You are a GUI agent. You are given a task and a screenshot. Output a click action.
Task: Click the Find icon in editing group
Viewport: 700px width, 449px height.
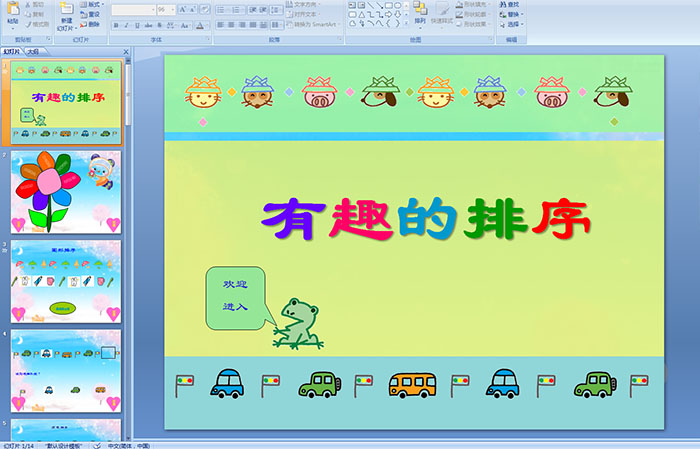(x=514, y=4)
